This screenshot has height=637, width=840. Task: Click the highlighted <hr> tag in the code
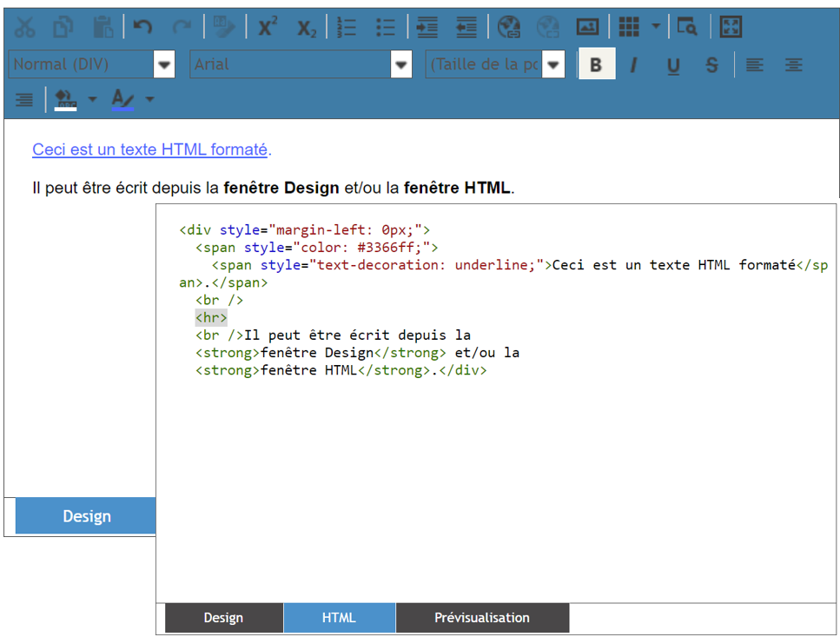point(211,318)
